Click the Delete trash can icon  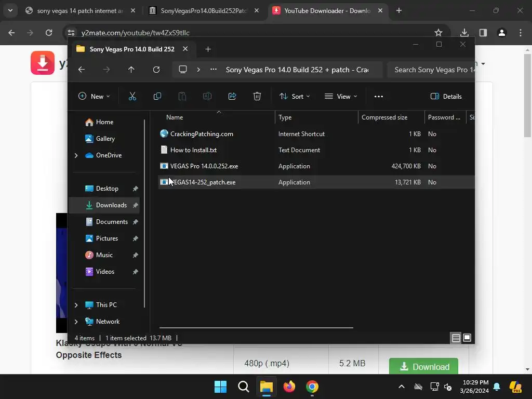click(257, 96)
